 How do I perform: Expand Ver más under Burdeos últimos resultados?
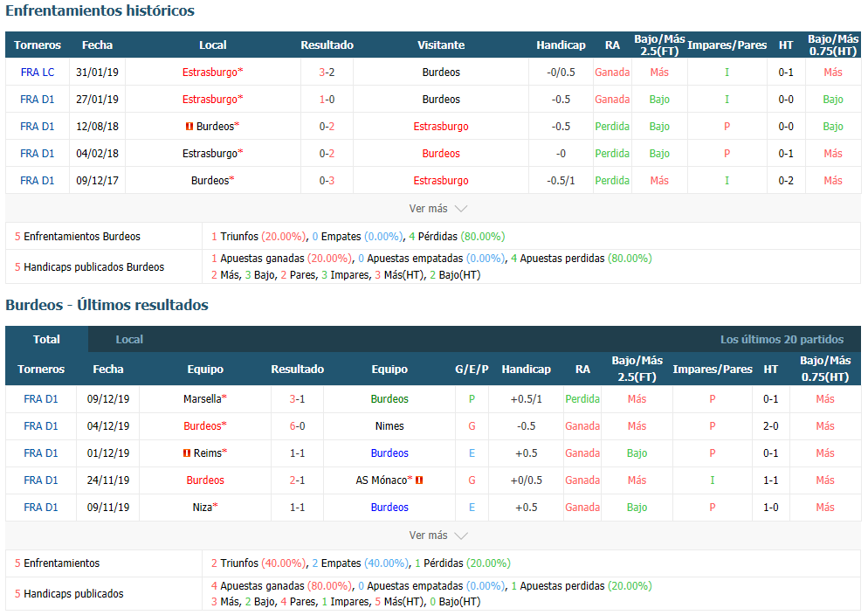437,536
